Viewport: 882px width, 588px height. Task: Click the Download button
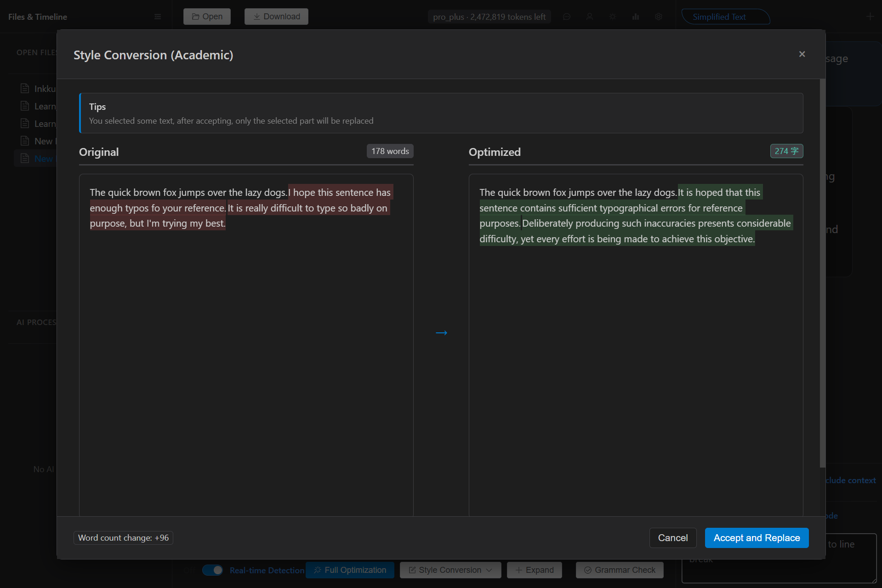coord(276,16)
